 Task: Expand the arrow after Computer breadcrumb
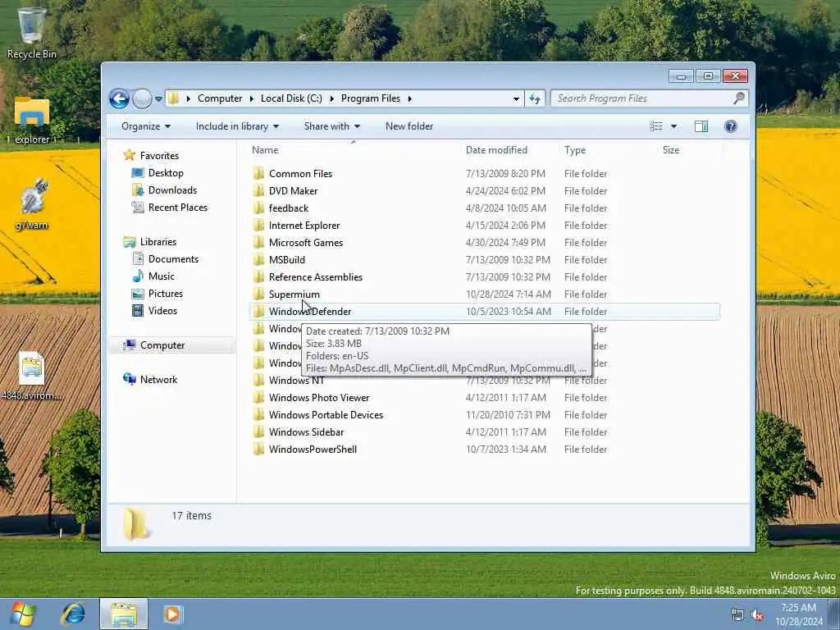(251, 98)
